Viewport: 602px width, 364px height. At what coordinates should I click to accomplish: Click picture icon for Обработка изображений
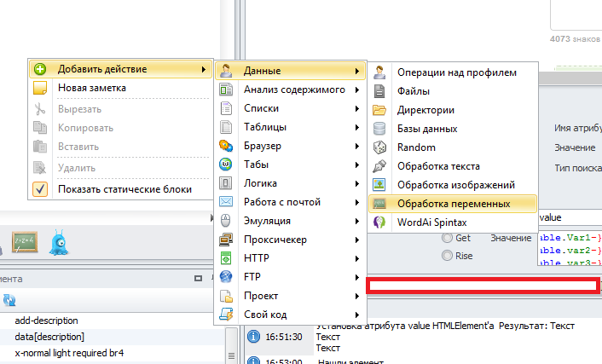tap(379, 185)
